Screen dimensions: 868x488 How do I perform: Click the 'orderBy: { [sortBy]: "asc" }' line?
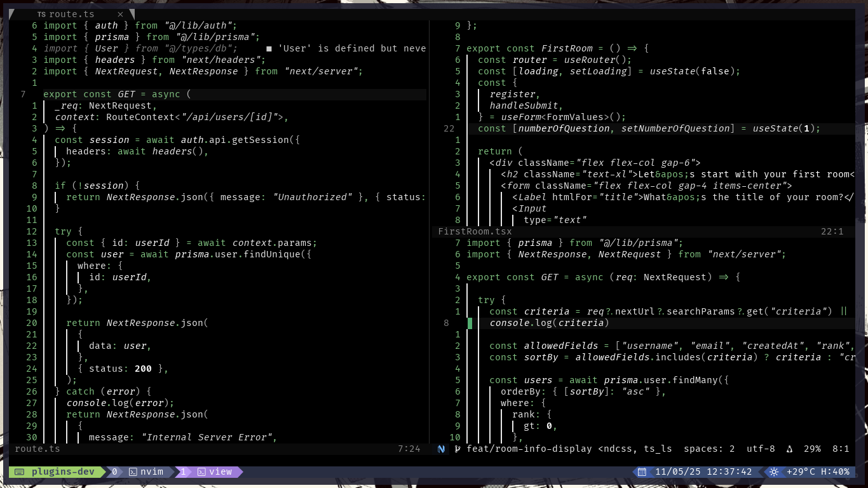click(x=583, y=391)
